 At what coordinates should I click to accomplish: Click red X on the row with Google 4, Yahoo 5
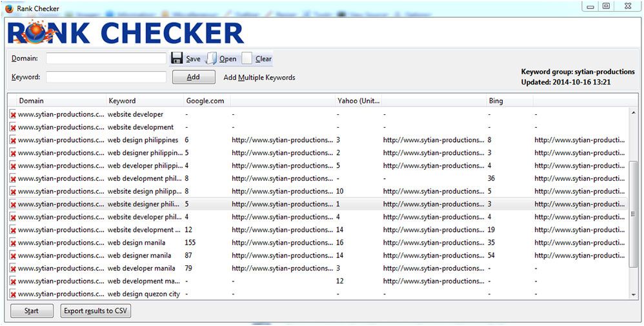tap(13, 166)
